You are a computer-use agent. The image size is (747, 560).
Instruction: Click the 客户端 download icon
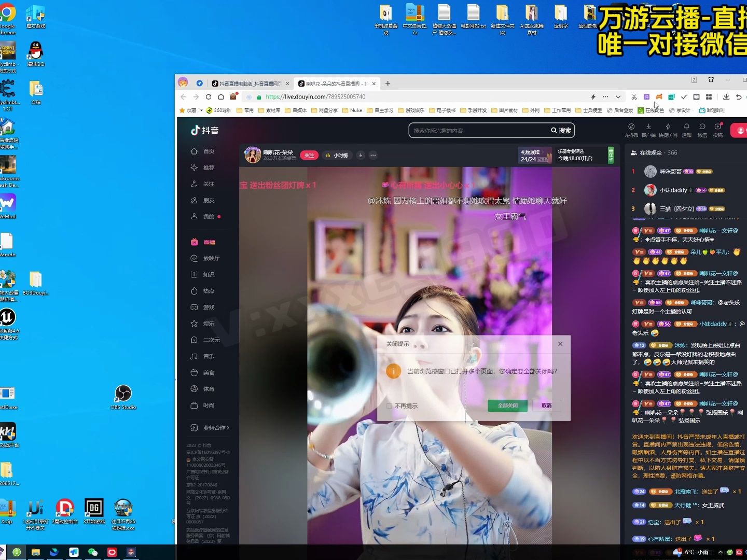tap(648, 127)
